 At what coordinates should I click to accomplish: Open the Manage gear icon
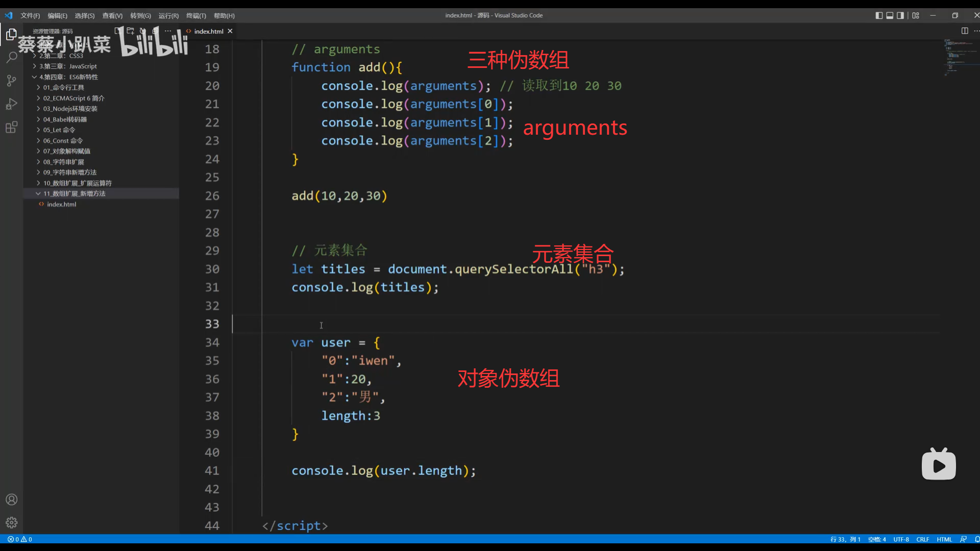click(11, 523)
